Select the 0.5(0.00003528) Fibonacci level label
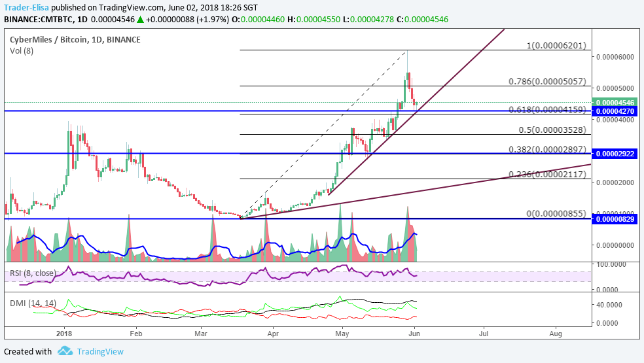Viewport: 644px width, 363px height. tap(552, 130)
